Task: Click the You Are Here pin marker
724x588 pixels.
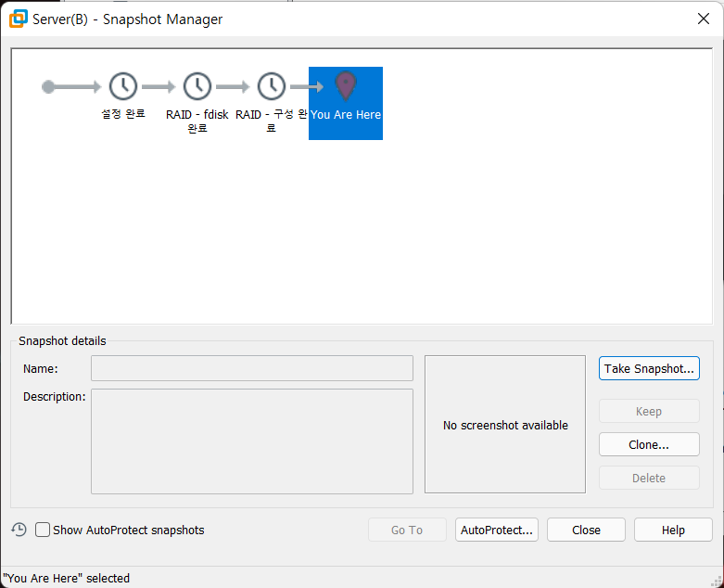Action: pos(346,86)
